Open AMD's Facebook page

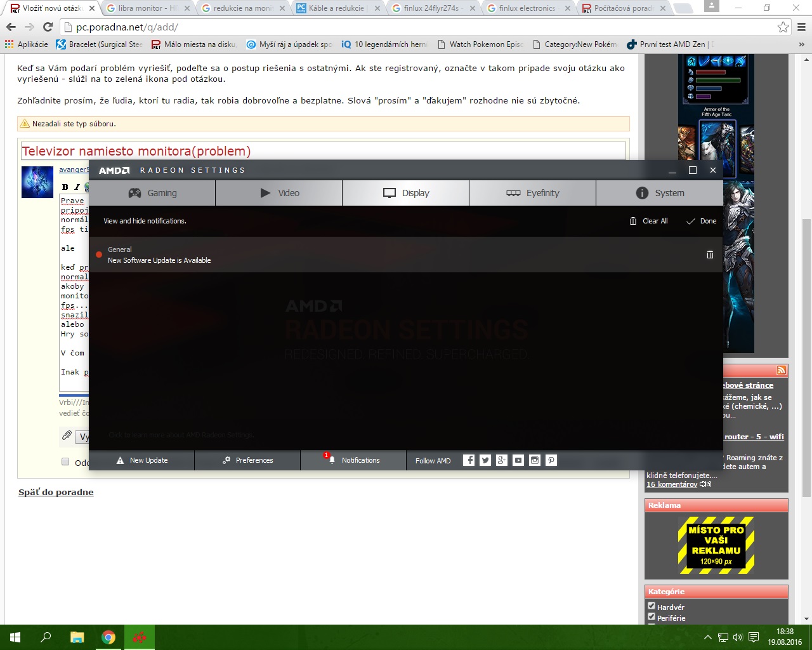coord(469,460)
